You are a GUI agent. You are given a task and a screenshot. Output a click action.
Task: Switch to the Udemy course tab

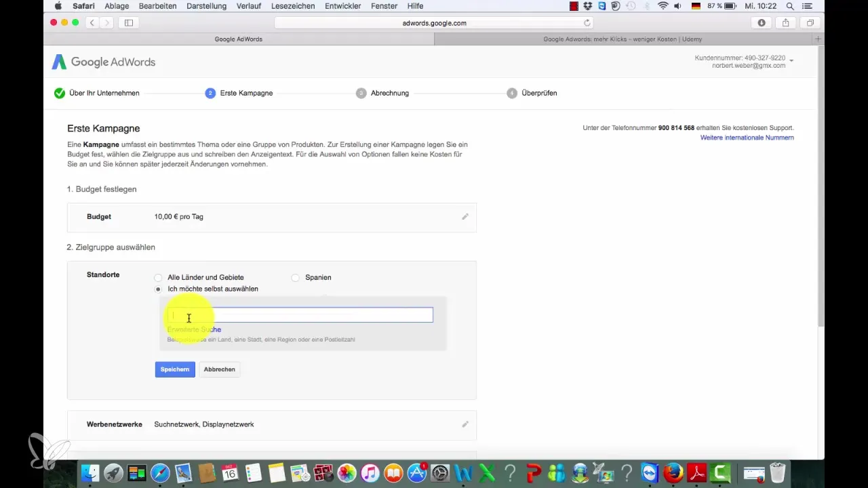[x=623, y=39]
